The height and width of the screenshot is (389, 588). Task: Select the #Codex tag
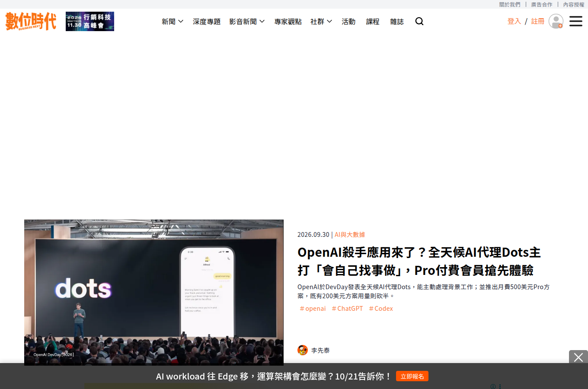click(381, 309)
